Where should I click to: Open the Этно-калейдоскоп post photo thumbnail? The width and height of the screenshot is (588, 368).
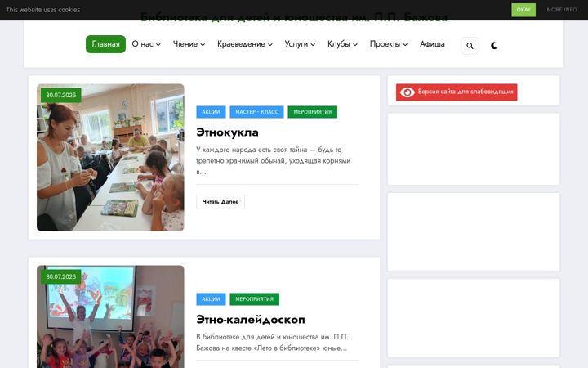click(x=110, y=316)
